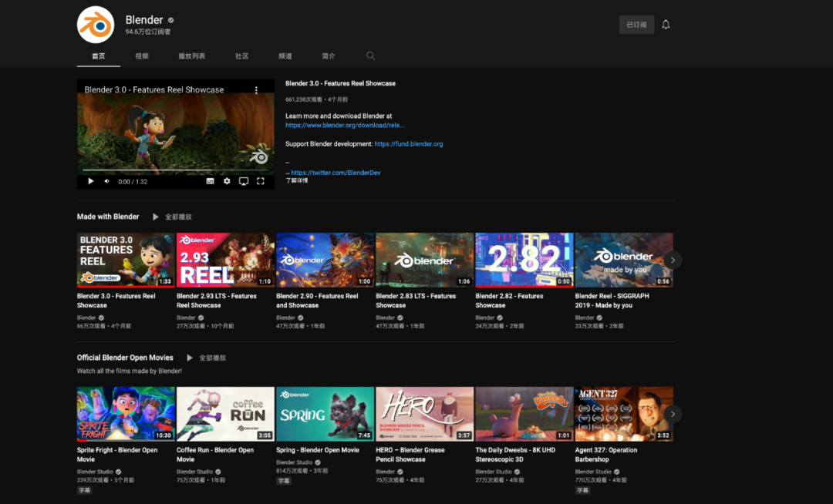Open the fund.blender.org link
This screenshot has height=504, width=833.
point(409,144)
